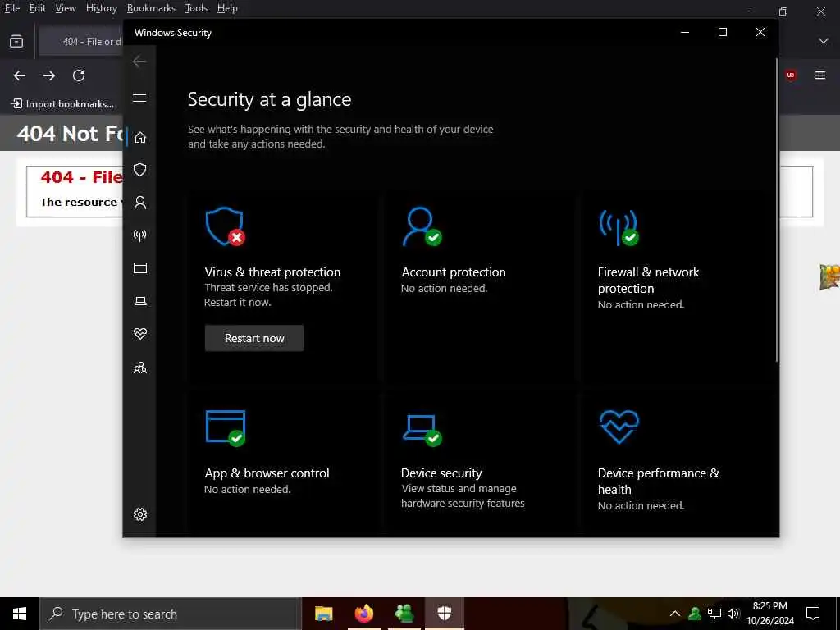The height and width of the screenshot is (630, 840).
Task: Open the hamburger navigation menu in Windows Security
Action: 139,98
